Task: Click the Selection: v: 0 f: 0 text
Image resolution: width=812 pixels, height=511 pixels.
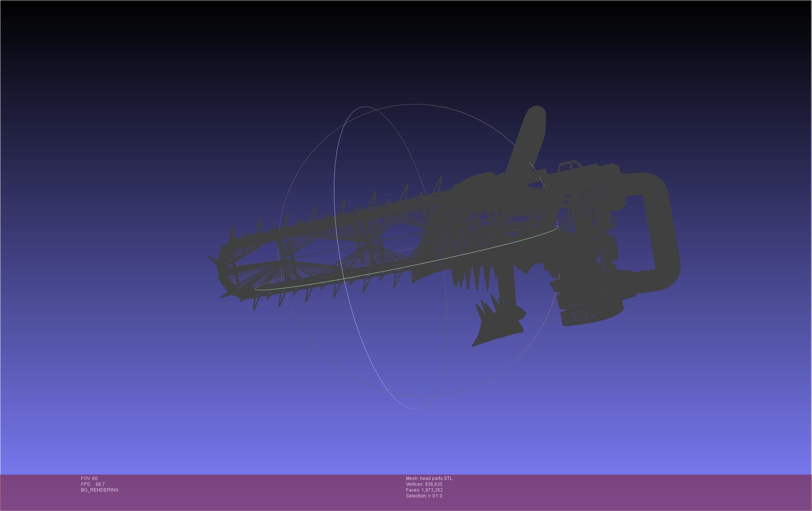Action: tap(424, 496)
